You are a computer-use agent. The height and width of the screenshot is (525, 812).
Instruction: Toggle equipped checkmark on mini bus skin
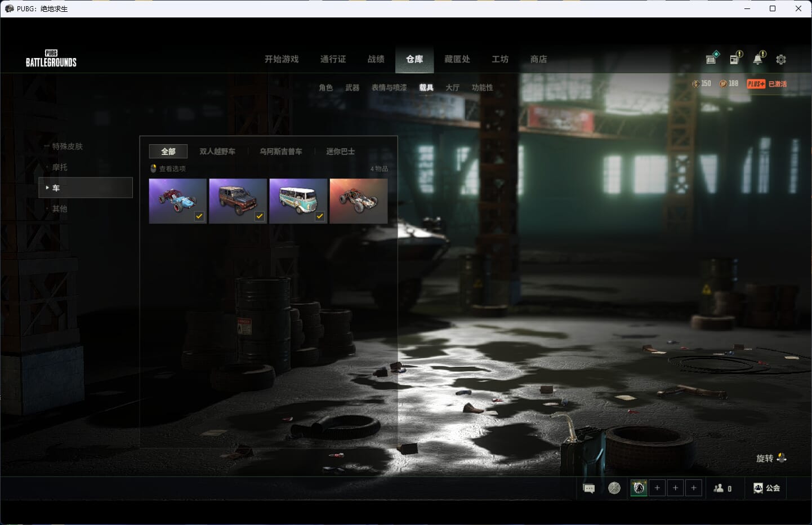pos(320,216)
